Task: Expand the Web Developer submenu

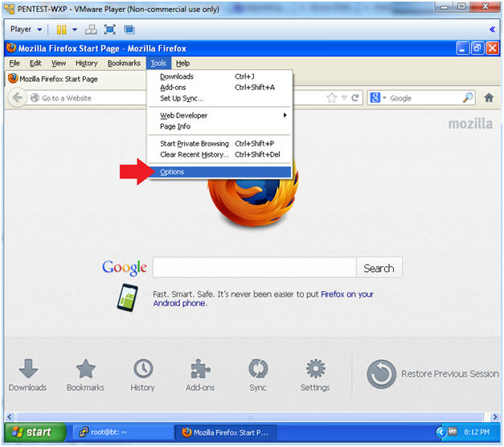Action: coord(219,116)
